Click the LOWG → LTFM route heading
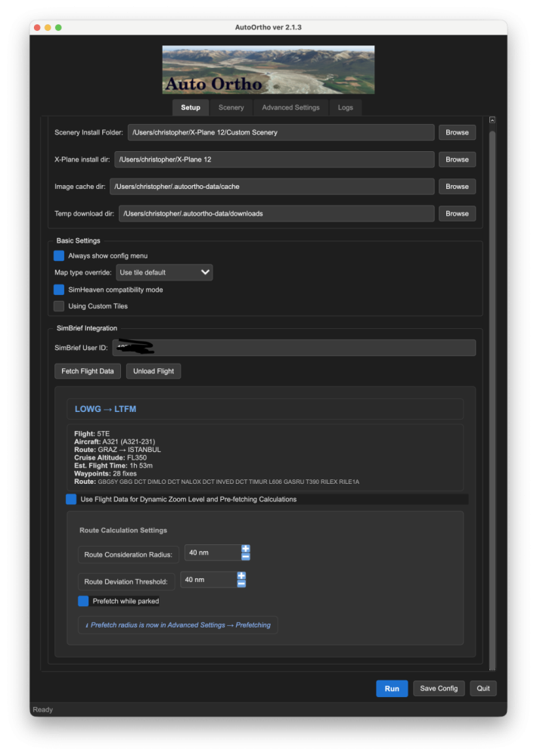 [105, 409]
